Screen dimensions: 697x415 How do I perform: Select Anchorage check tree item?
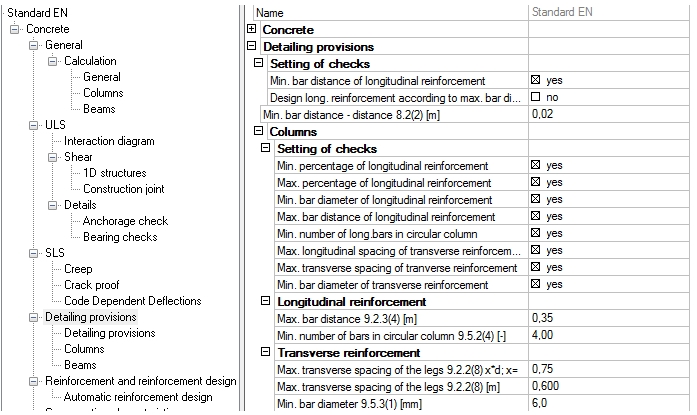125,221
